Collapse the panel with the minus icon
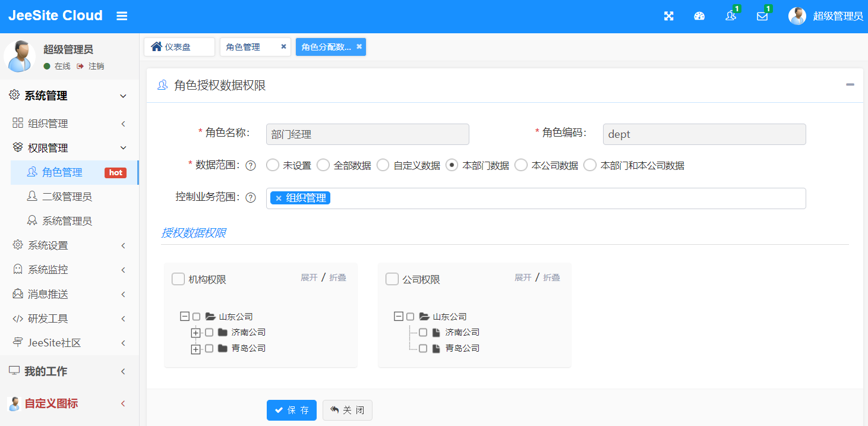 click(x=850, y=85)
